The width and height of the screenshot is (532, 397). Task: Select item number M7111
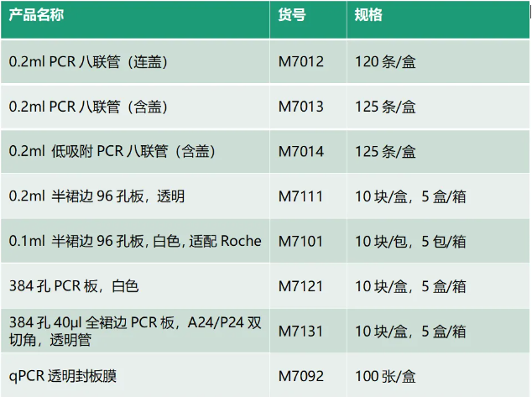click(301, 196)
